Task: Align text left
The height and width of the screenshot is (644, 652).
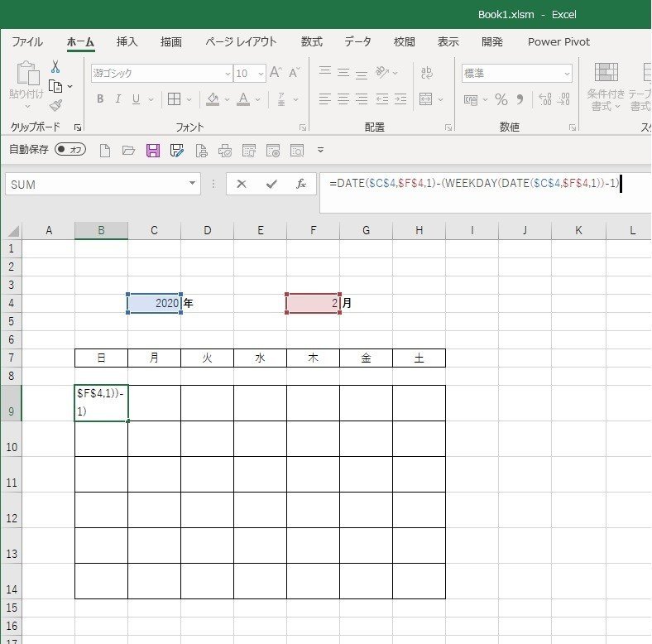Action: [x=325, y=99]
